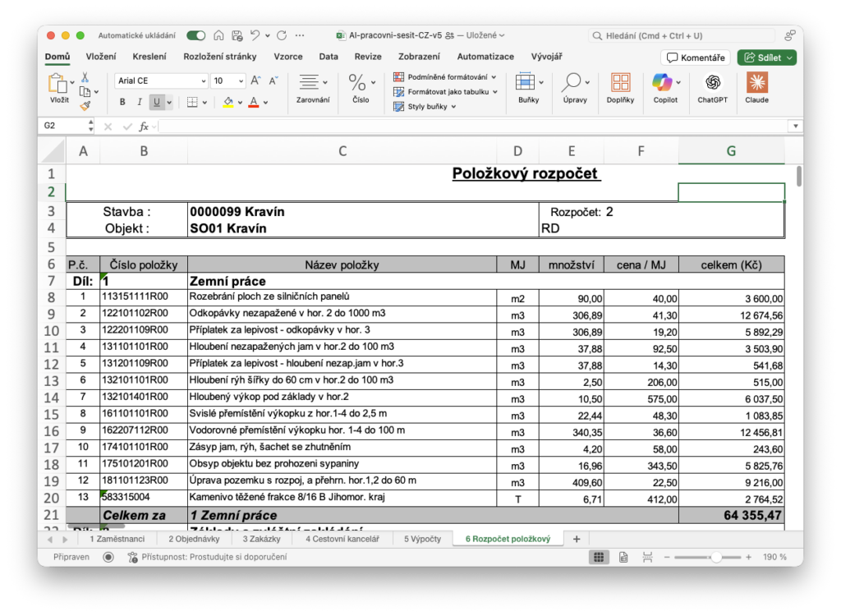The height and width of the screenshot is (616, 841).
Task: Open the more options ellipsis in title bar
Action: pos(300,35)
